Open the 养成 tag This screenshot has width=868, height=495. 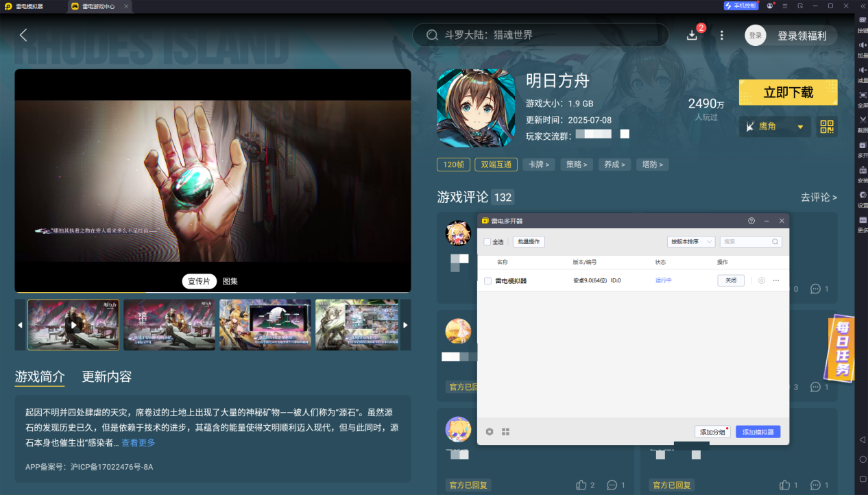tap(614, 165)
